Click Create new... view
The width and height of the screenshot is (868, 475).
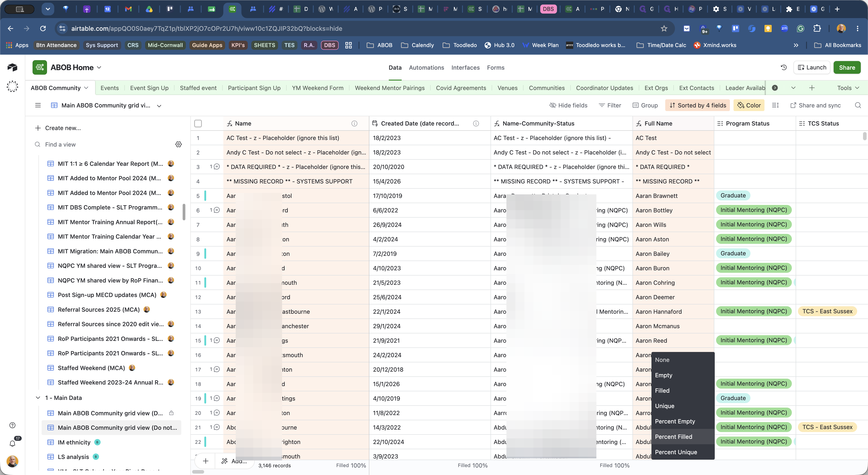click(58, 128)
